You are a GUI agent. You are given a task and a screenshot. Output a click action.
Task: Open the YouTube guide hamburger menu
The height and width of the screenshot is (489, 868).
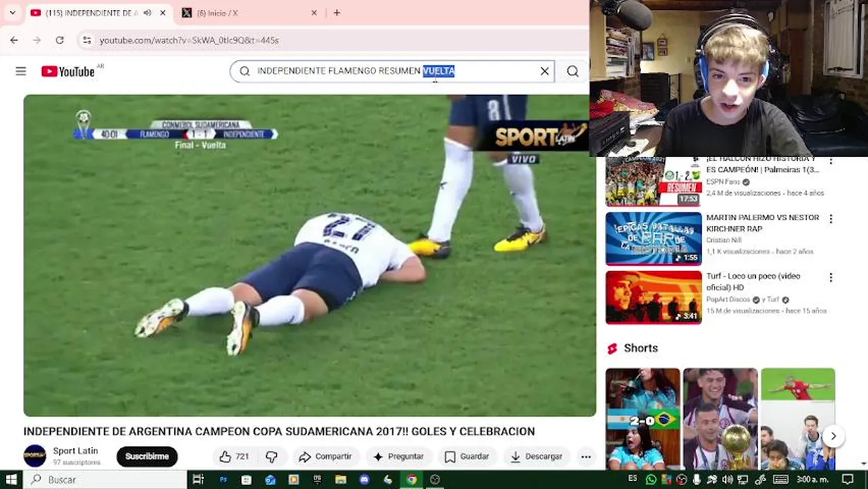20,71
